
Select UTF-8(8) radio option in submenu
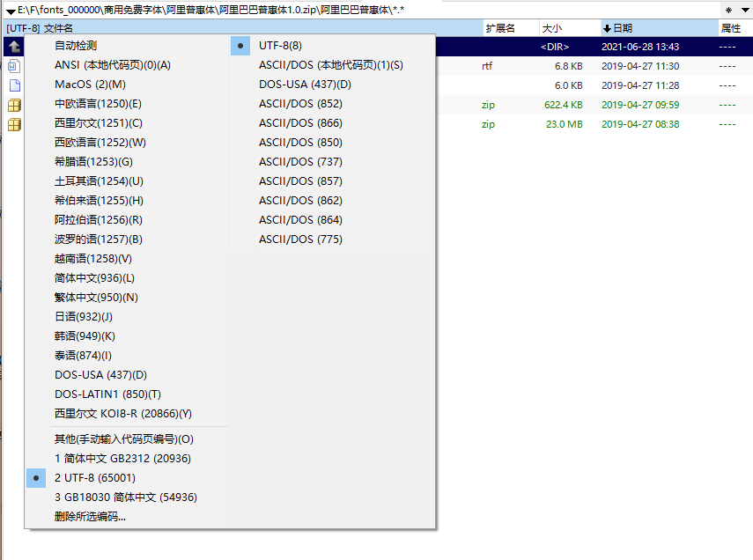(279, 46)
